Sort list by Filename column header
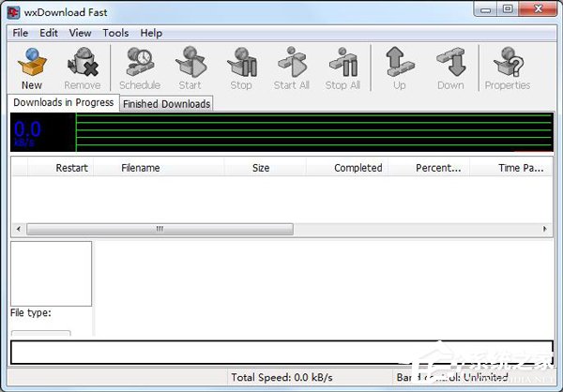563x392 pixels. (x=141, y=168)
